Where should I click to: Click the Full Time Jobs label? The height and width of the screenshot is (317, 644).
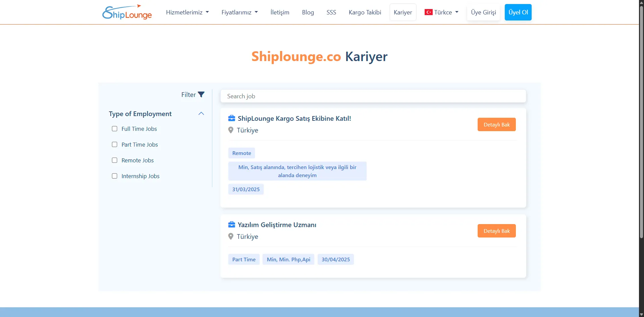coord(139,129)
